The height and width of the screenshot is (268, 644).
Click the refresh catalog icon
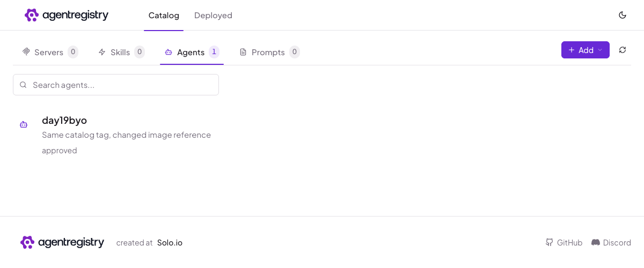pos(623,50)
